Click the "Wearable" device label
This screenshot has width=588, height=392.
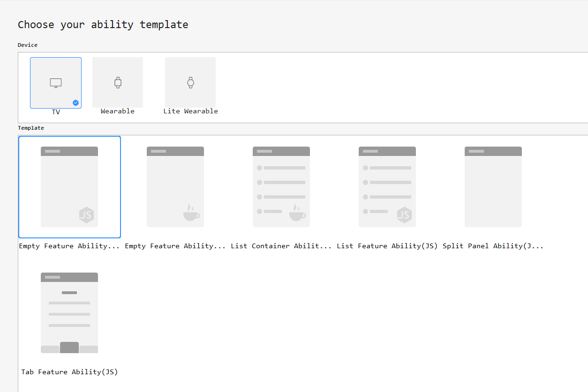click(x=118, y=111)
